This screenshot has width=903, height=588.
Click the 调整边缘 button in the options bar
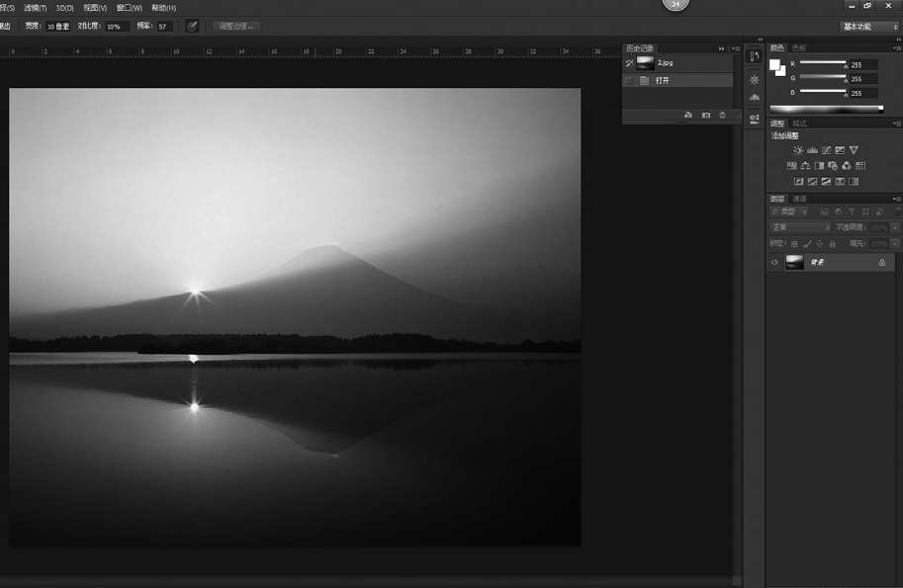[236, 26]
